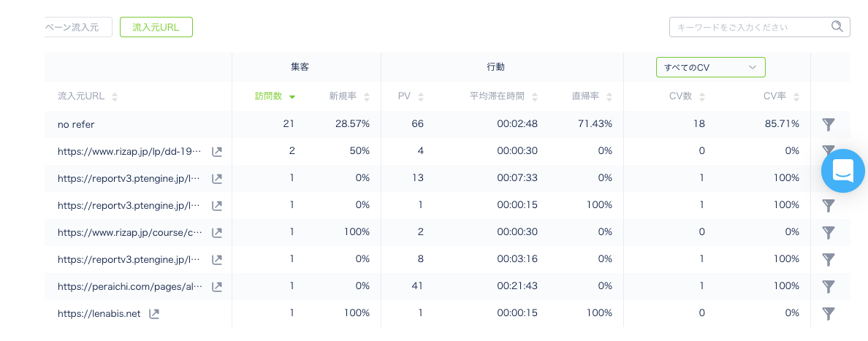Click the keyword search input field
This screenshot has width=868, height=341.
[749, 27]
